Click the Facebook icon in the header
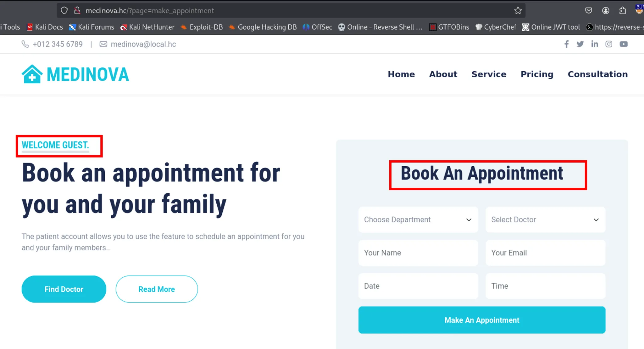 (566, 44)
